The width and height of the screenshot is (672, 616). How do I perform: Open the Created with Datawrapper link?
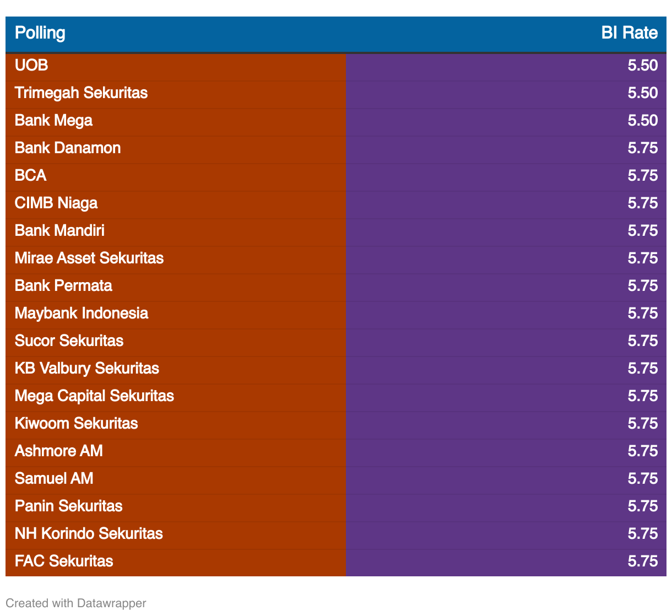tap(76, 603)
